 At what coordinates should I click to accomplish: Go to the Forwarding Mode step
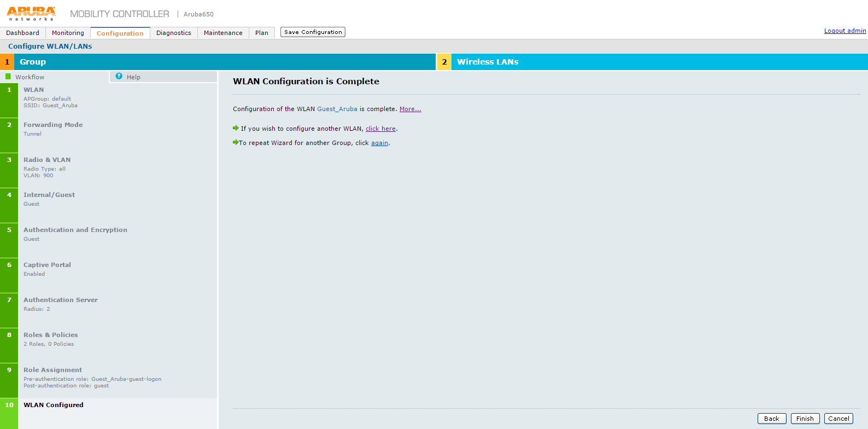[x=109, y=135]
